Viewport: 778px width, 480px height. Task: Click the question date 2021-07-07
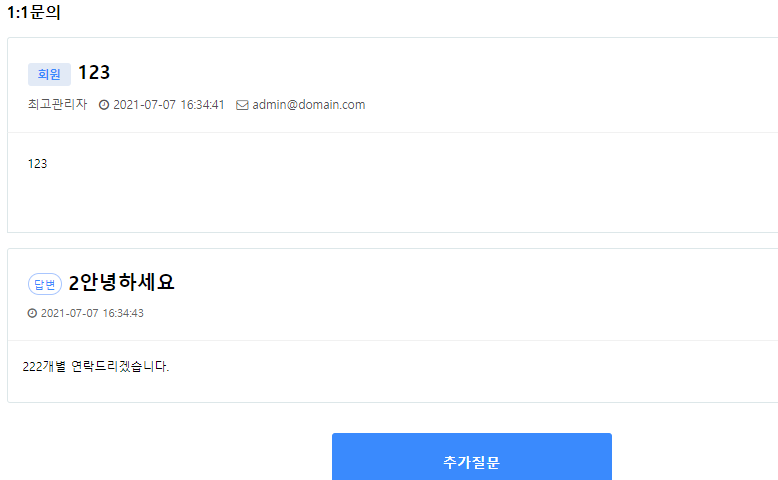click(144, 105)
